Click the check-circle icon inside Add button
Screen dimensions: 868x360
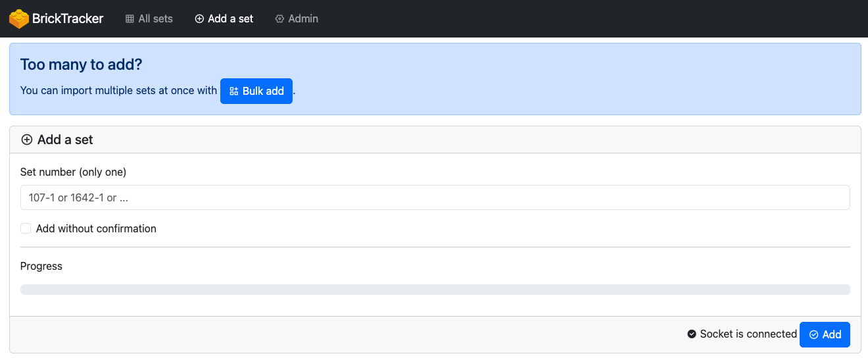point(813,335)
